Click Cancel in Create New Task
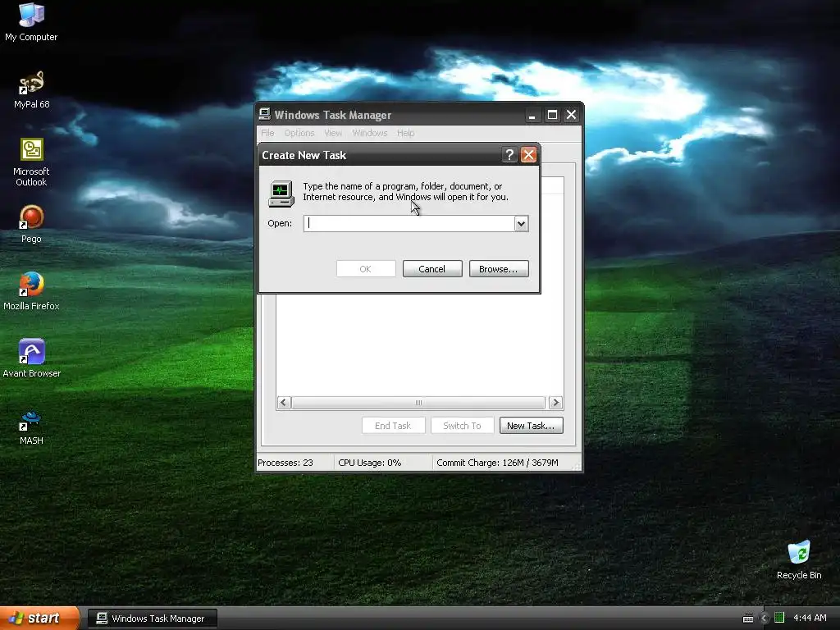Screen dimensions: 840x630 [431, 269]
